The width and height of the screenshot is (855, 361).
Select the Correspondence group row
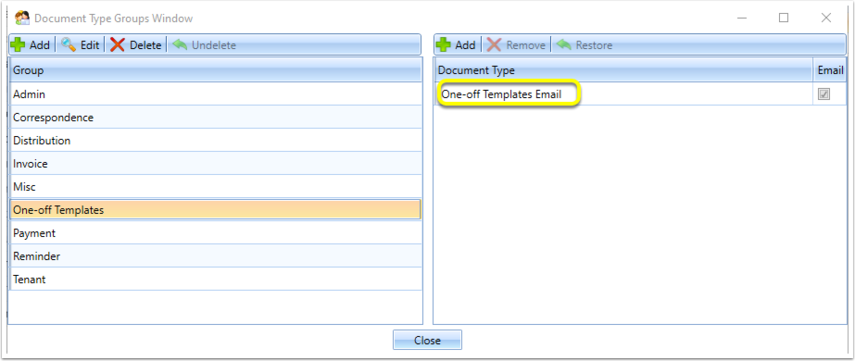coord(216,117)
